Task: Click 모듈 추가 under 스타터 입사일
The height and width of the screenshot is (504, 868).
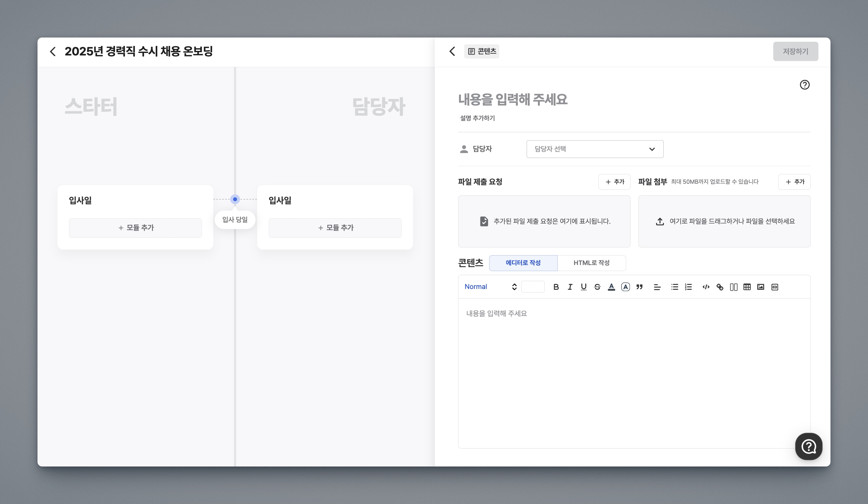Action: pyautogui.click(x=135, y=228)
